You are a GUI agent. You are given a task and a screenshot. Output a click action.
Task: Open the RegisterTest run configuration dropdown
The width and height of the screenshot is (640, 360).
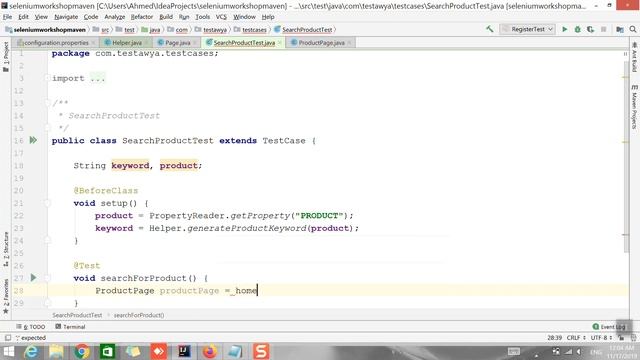[527, 29]
